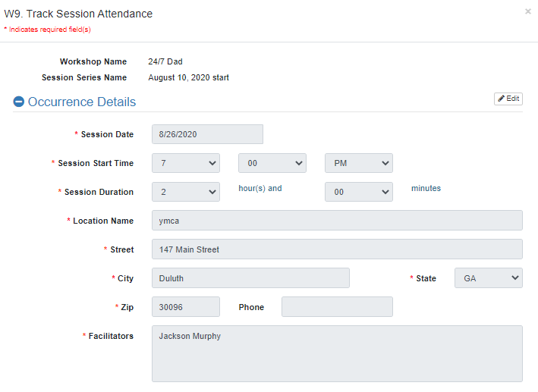Open the start time minutes dropdown
The width and height of the screenshot is (538, 392).
[272, 163]
